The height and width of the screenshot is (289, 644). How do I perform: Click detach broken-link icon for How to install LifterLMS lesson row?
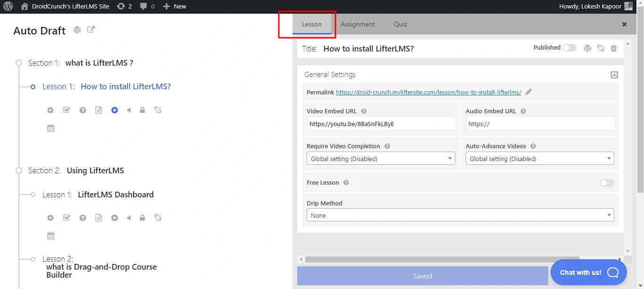point(158,110)
